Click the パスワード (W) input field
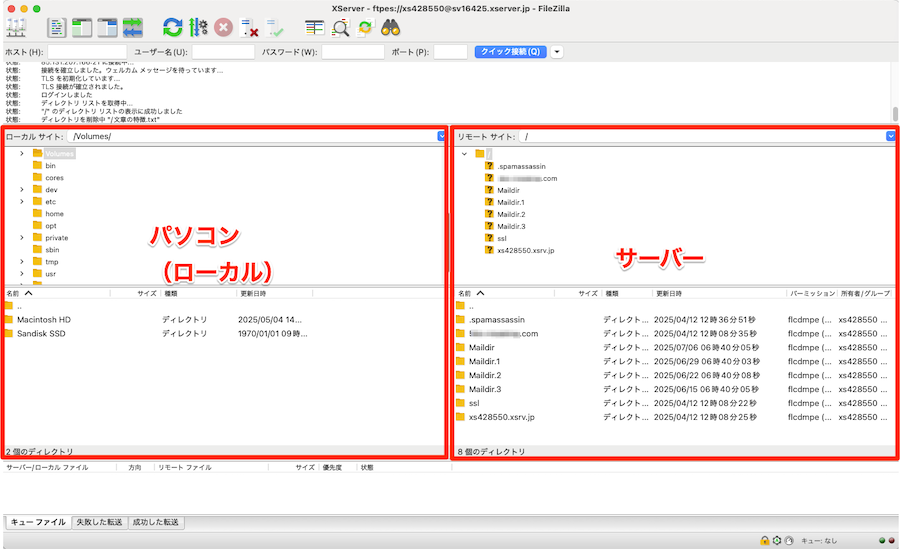The image size is (900, 549). [x=352, y=52]
